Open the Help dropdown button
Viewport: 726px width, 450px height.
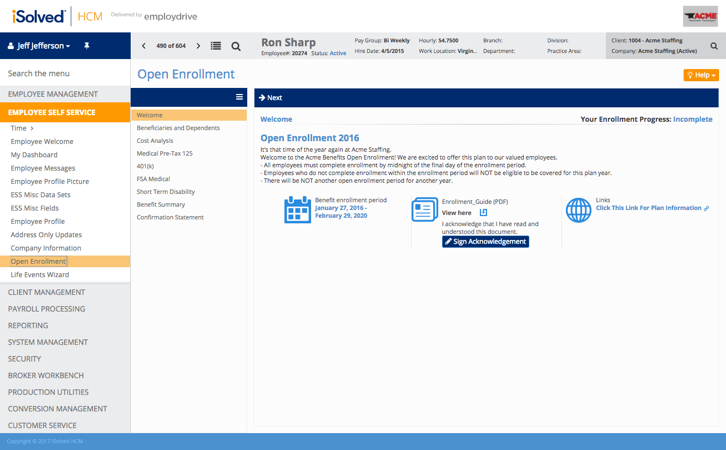point(700,75)
